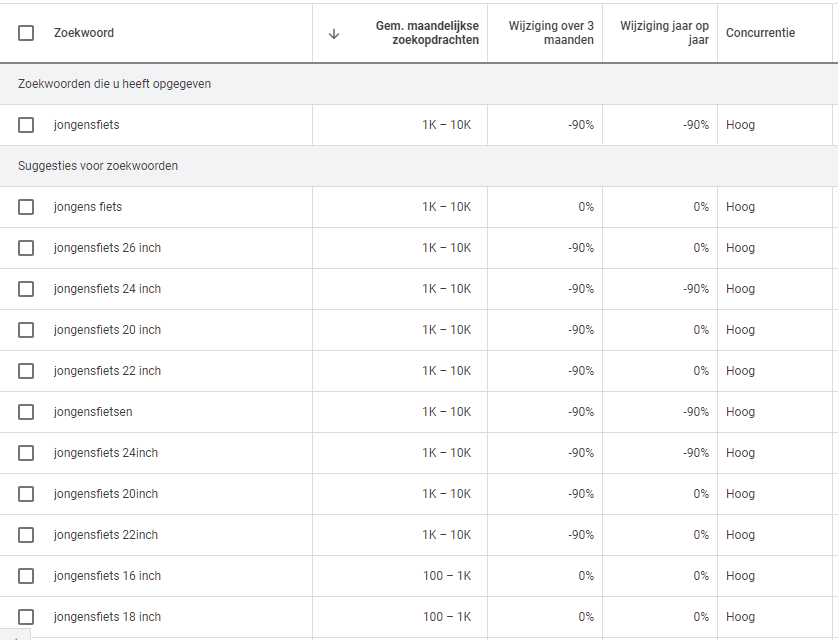Screen dimensions: 838x640
Task: Select the jongensfiets 24 inch checkbox
Action: pos(26,289)
